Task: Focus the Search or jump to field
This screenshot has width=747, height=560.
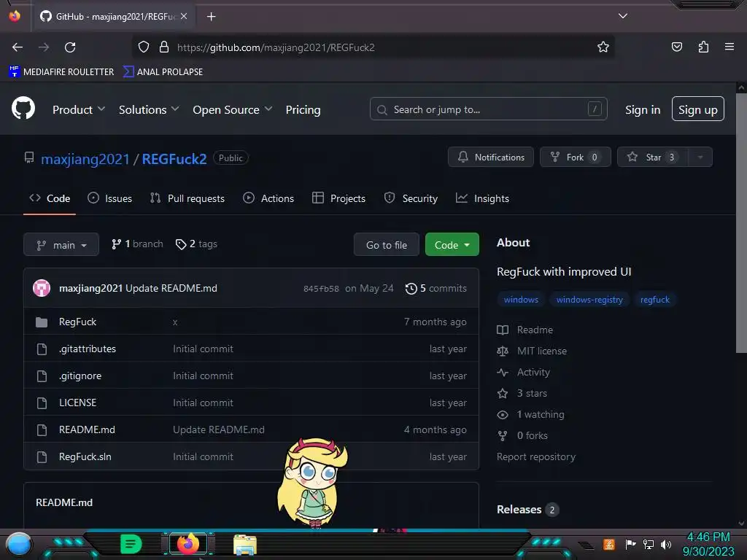Action: tap(488, 109)
